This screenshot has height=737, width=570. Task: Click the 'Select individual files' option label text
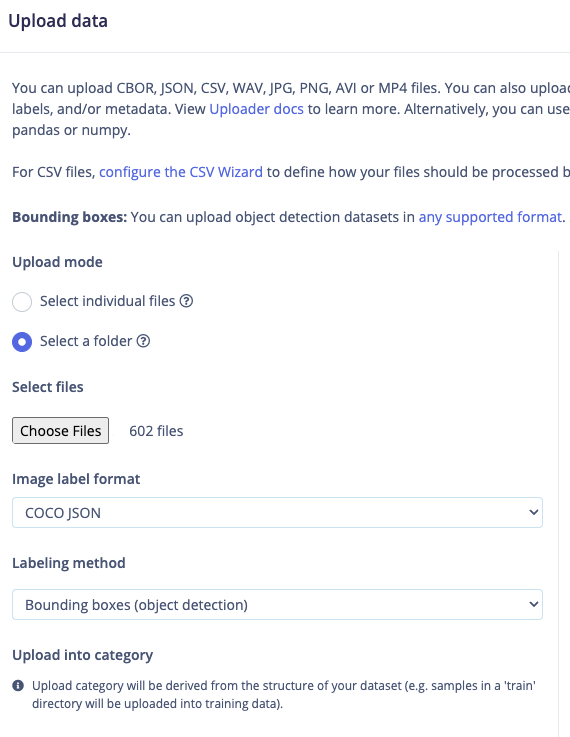click(108, 301)
